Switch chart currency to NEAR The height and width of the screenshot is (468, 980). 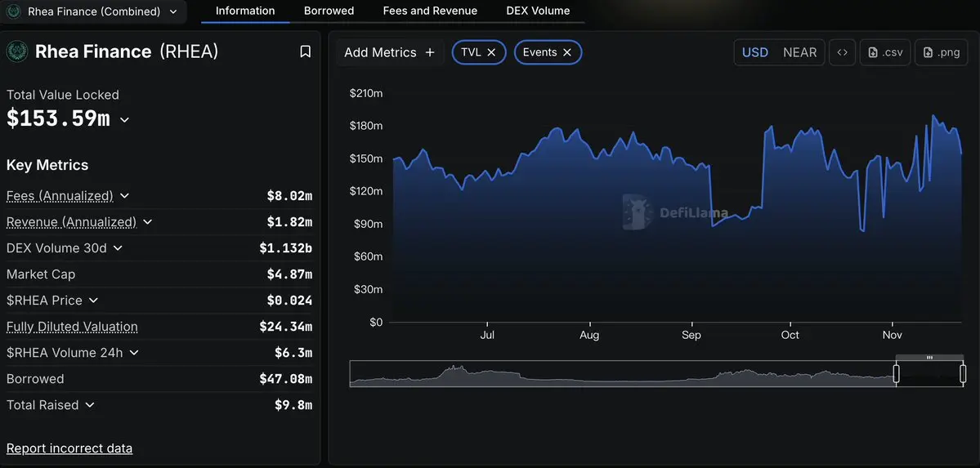point(800,52)
